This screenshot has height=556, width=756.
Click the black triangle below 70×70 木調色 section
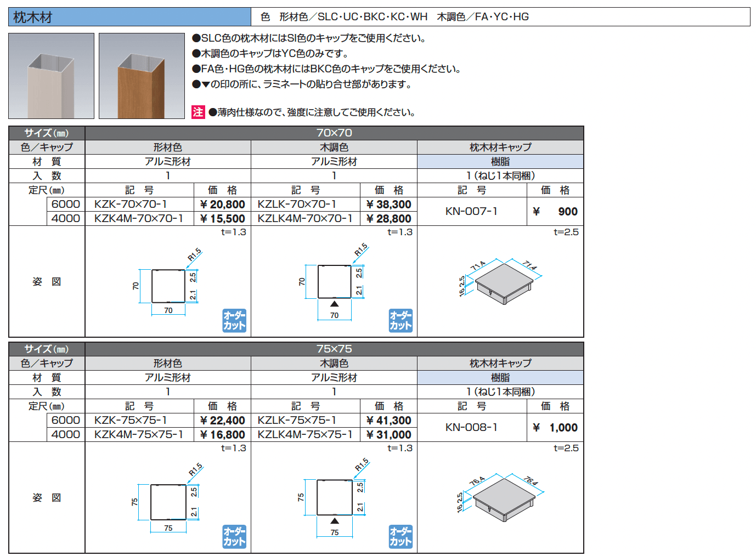pyautogui.click(x=334, y=304)
